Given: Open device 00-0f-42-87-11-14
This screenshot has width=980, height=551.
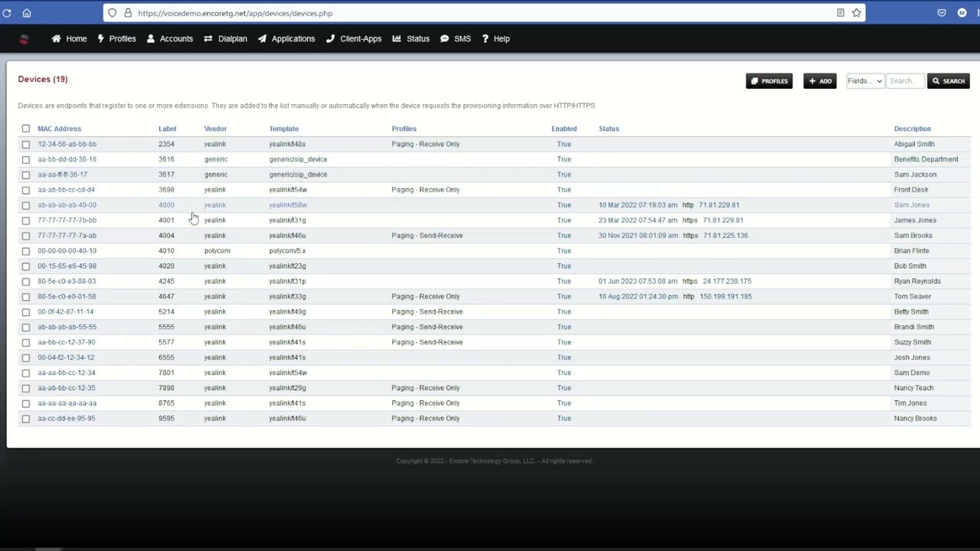Looking at the screenshot, I should pyautogui.click(x=65, y=311).
